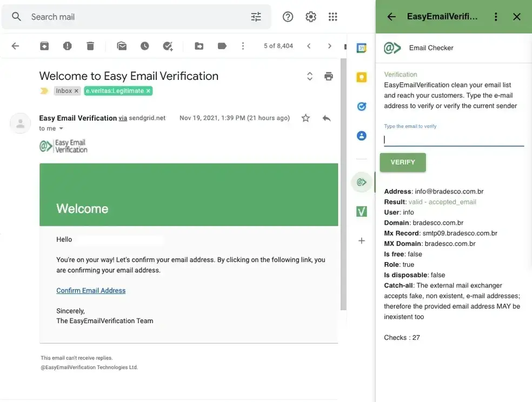The image size is (532, 402).
Task: Snooze this email with clock icon
Action: (144, 46)
